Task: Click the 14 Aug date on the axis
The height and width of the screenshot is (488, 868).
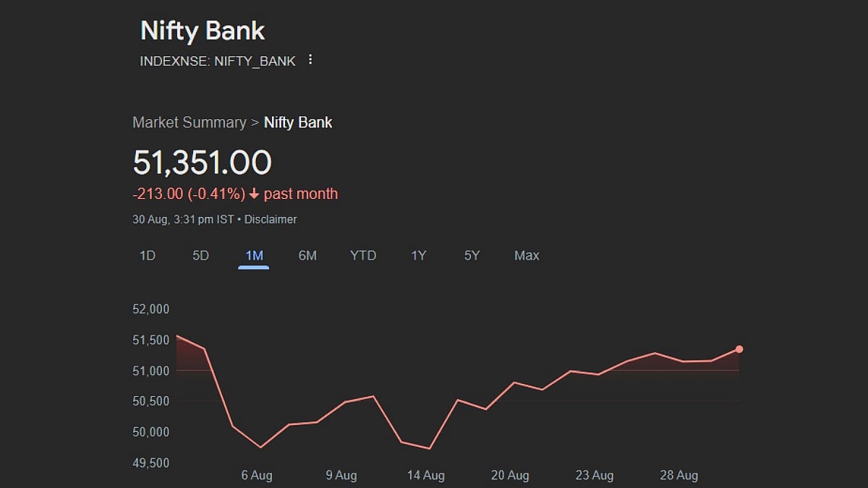Action: (425, 475)
